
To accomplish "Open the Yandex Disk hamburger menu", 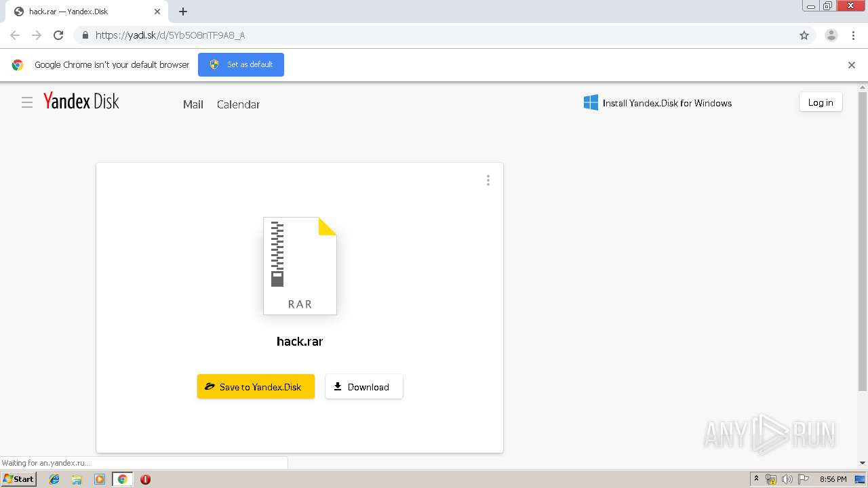I will (x=27, y=102).
